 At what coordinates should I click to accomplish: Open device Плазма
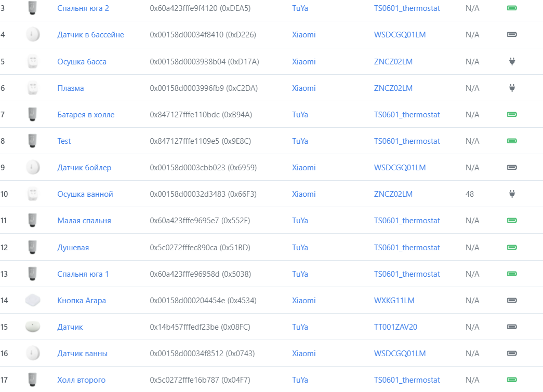[71, 88]
